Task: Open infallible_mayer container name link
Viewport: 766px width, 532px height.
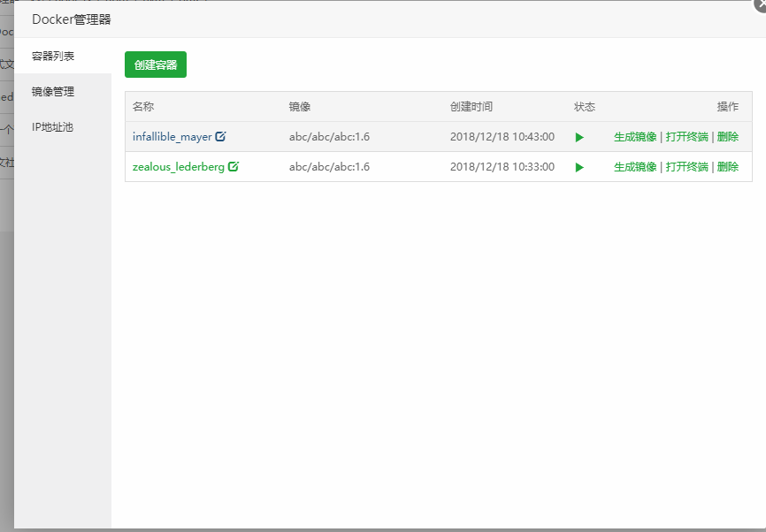Action: pos(172,137)
